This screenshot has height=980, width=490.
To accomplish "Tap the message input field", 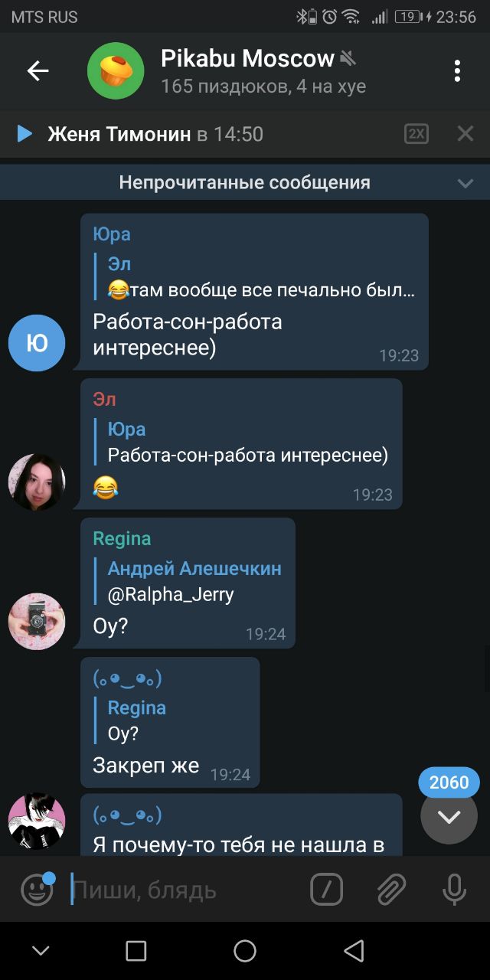I will click(184, 890).
